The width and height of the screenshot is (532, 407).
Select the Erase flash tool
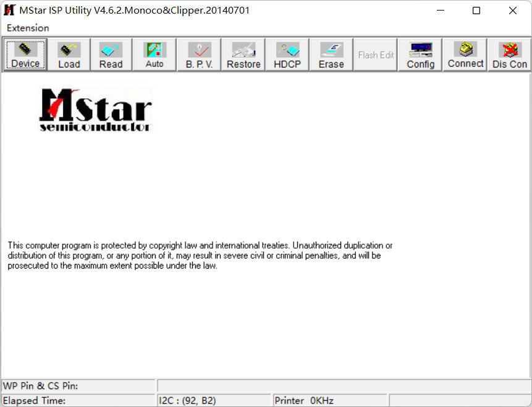[331, 54]
